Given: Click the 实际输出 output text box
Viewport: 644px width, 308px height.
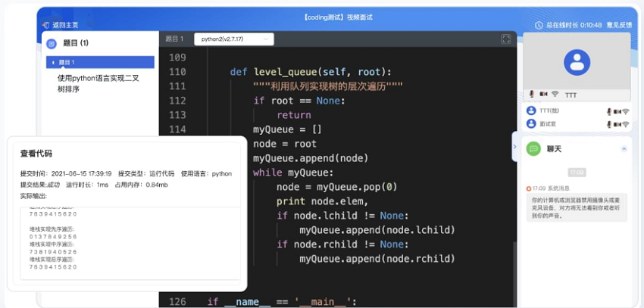Looking at the screenshot, I should [127, 244].
